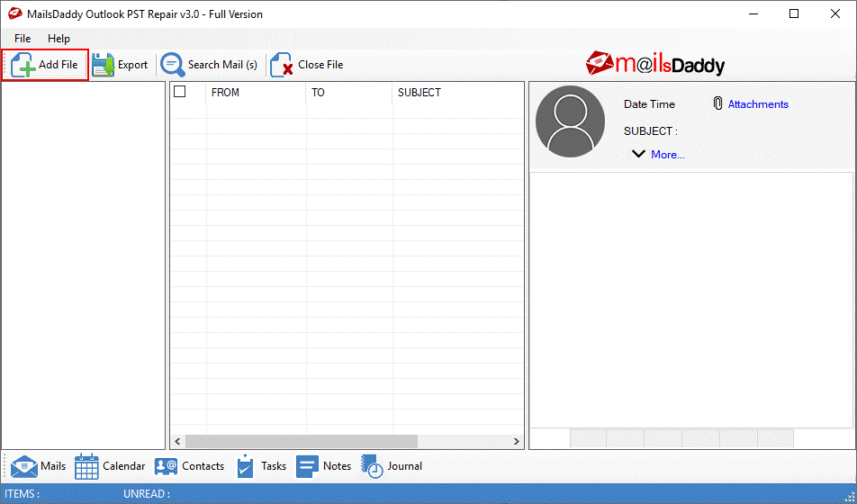Screen dimensions: 857x504
Task: Toggle the select-all checkbox in mail list header
Action: click(x=180, y=92)
